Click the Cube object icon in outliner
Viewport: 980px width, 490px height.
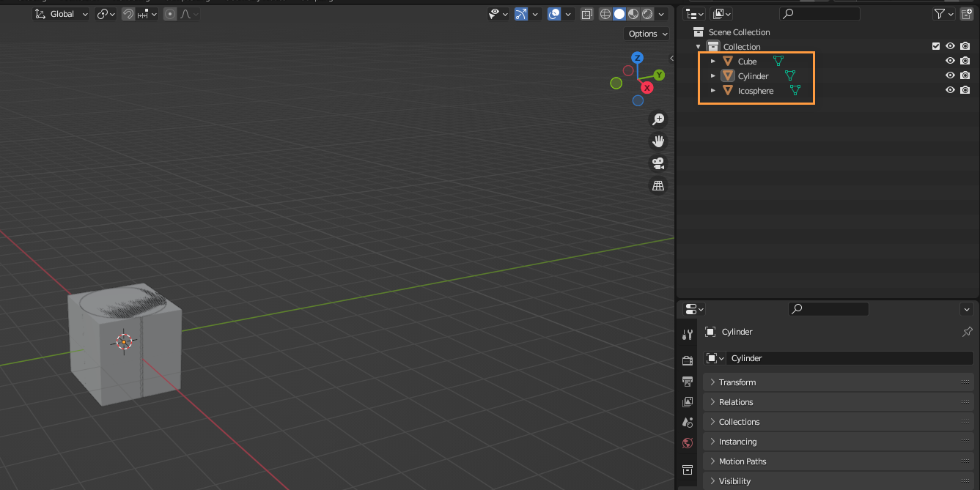pos(728,62)
